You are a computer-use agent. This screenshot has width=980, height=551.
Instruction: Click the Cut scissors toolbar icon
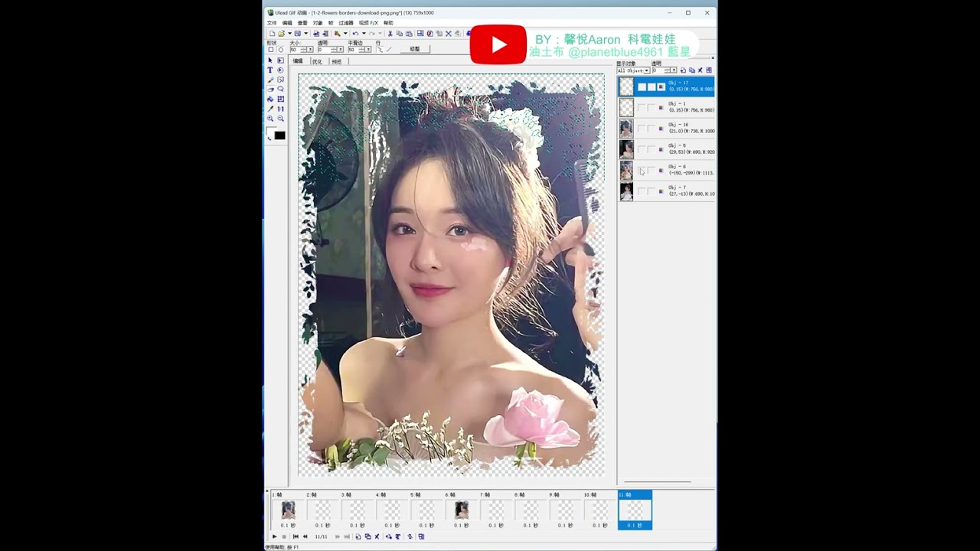(x=390, y=34)
